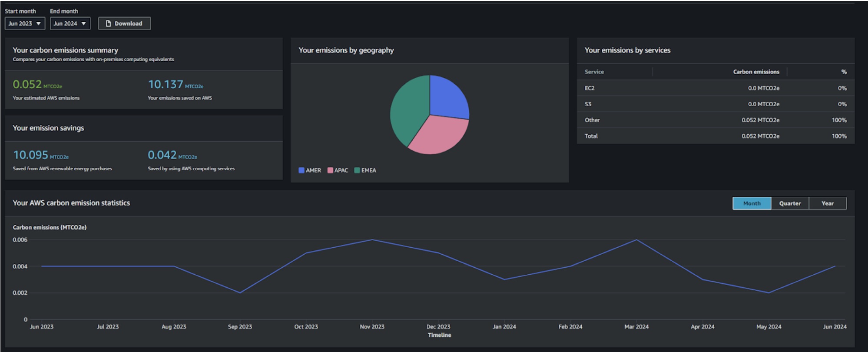This screenshot has width=868, height=352.
Task: Click the % column header
Action: click(844, 72)
